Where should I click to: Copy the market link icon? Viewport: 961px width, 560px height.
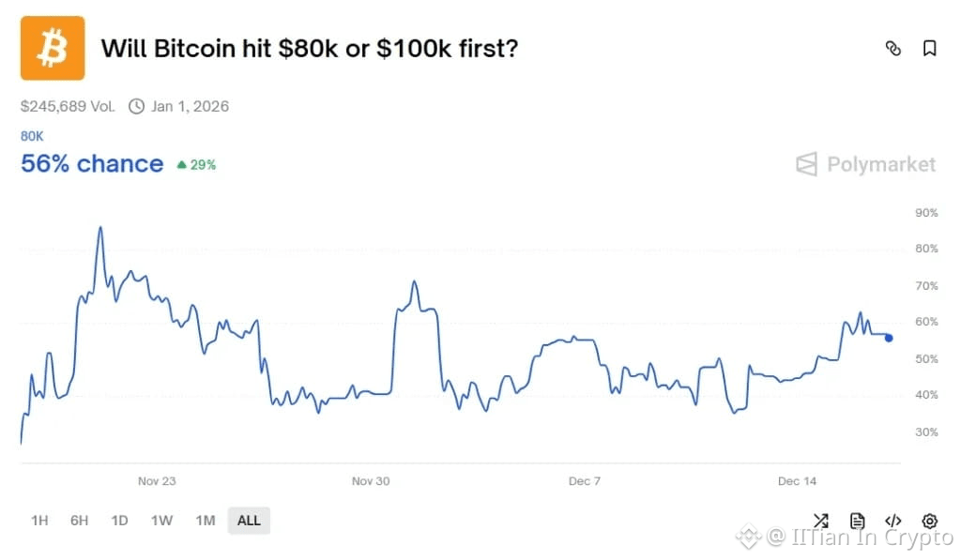point(893,49)
